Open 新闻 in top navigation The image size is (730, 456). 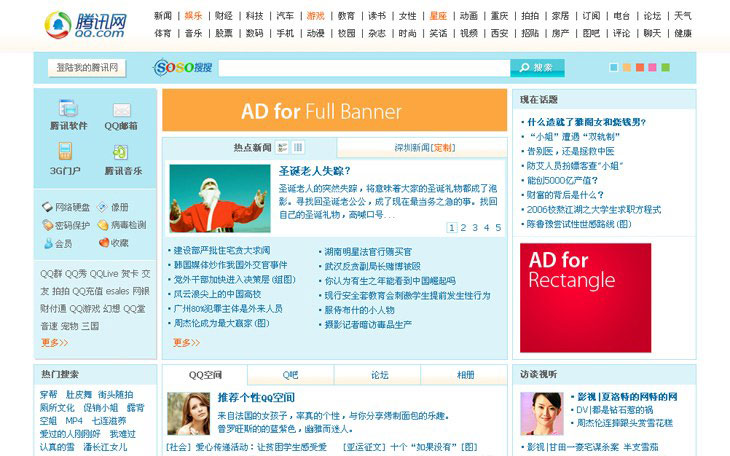point(162,16)
